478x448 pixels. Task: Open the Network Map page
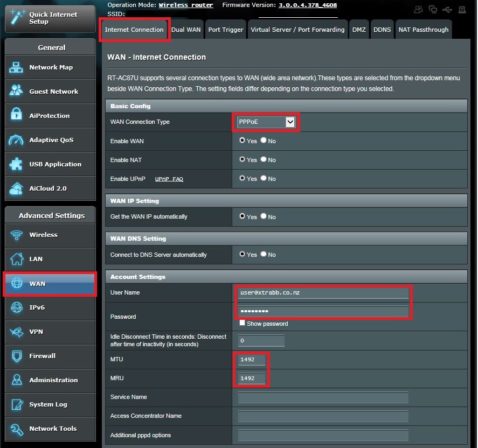click(50, 67)
